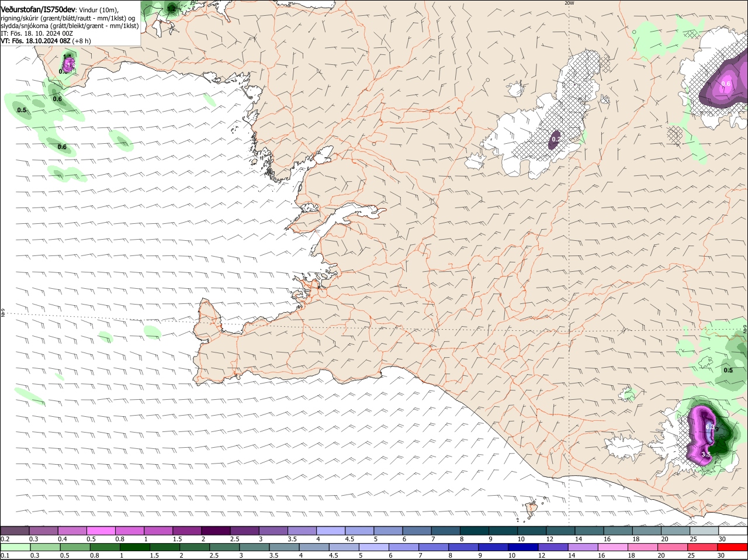Screen dimensions: 748x560
Task: Click the bright red 30 swatch in lower legend
Action: tap(733, 547)
